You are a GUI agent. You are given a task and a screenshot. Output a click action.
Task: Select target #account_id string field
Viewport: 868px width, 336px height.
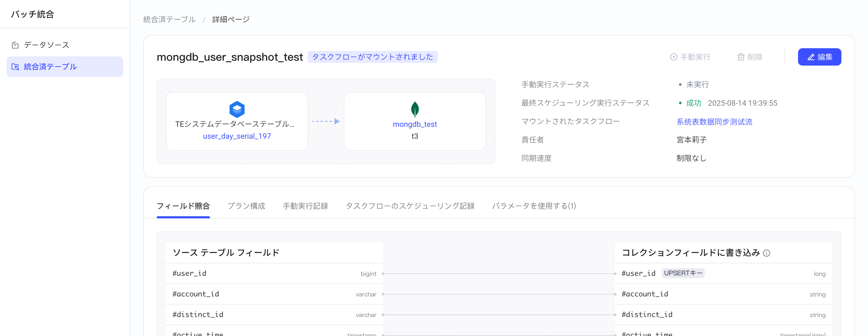point(723,294)
